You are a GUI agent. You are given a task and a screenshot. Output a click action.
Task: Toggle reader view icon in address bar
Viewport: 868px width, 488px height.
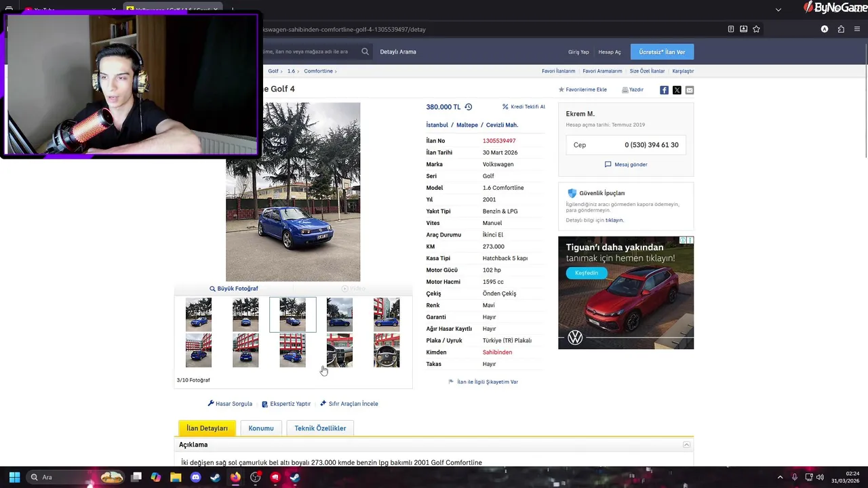coord(730,29)
